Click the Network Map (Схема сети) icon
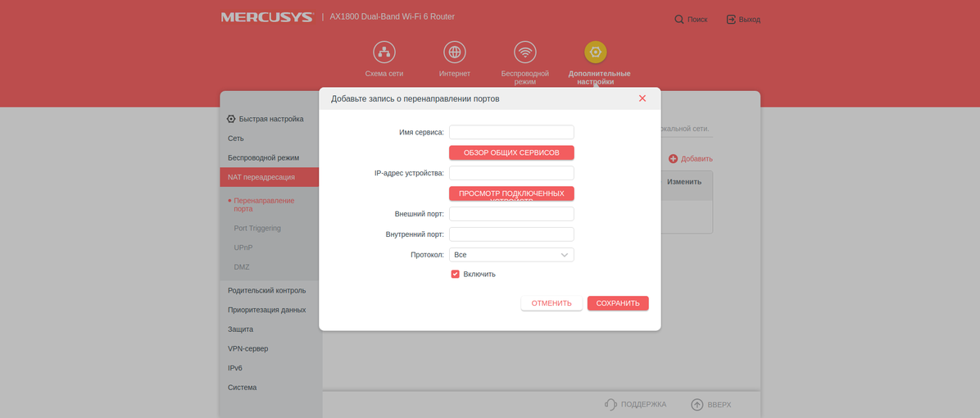980x418 pixels. [384, 52]
